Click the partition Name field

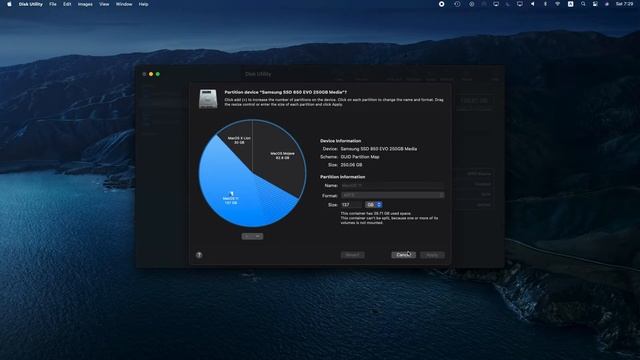392,186
